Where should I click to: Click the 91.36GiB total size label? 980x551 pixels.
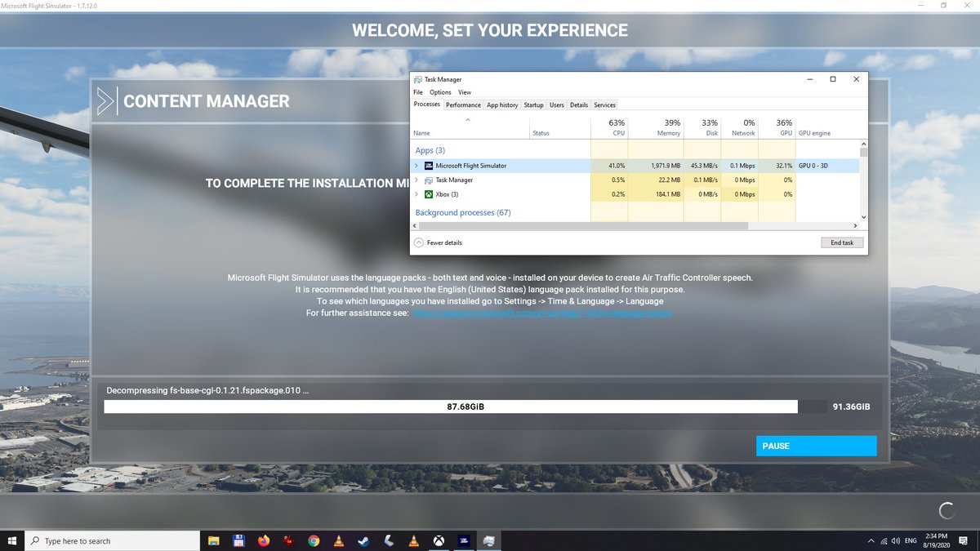click(851, 407)
